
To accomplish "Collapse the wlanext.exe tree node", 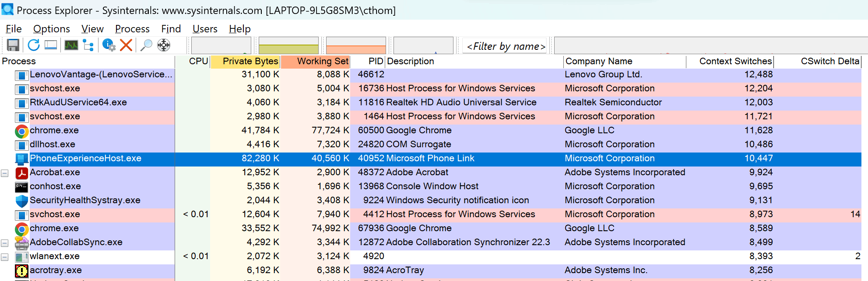I will point(4,257).
